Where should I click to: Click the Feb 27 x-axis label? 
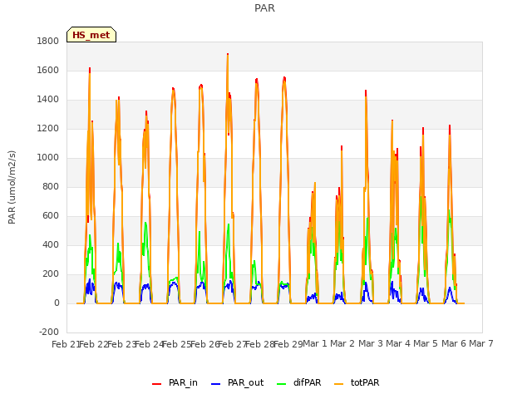pos(233,344)
